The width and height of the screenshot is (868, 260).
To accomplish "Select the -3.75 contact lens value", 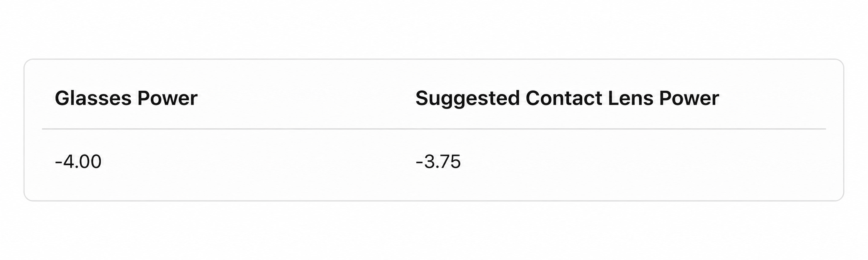I will tap(438, 162).
